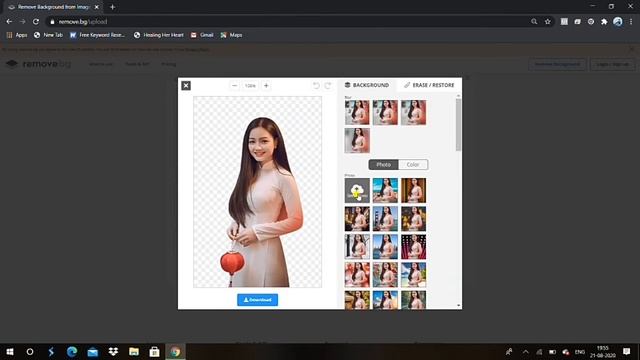
Task: Zoom in with the plus button
Action: point(266,86)
